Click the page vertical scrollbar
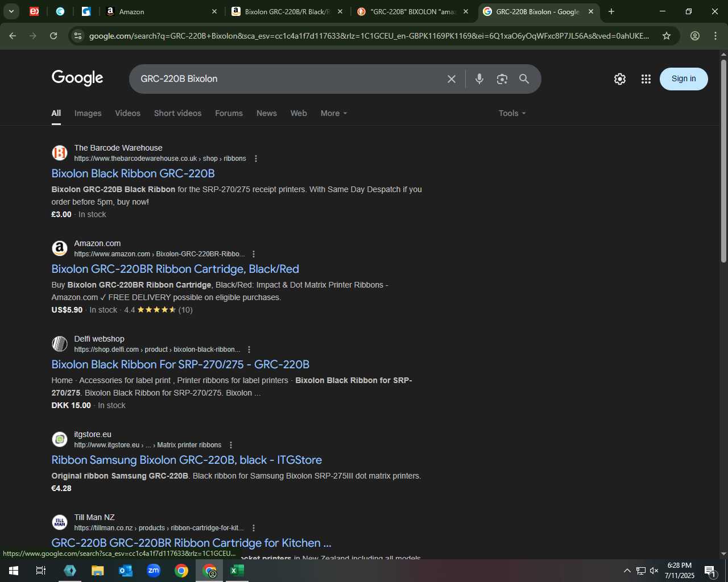The height and width of the screenshot is (582, 728). (x=723, y=161)
